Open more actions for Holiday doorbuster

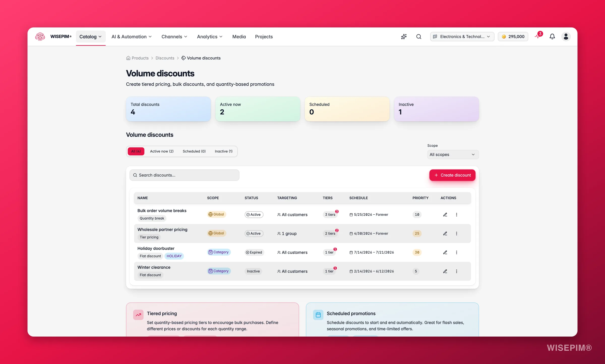pyautogui.click(x=457, y=252)
